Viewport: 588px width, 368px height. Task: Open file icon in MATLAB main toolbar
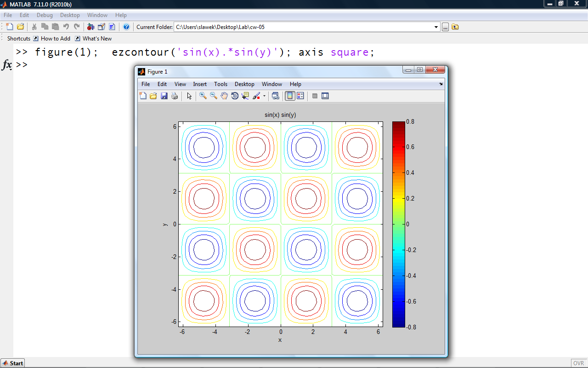coord(20,27)
